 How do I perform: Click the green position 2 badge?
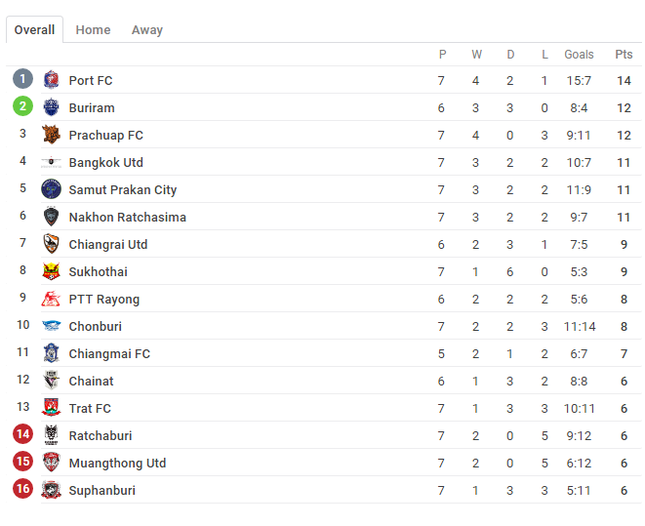click(23, 106)
